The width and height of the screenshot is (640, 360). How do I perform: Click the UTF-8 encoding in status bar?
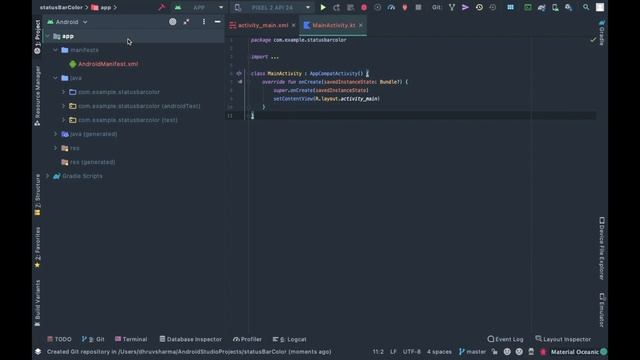coord(411,351)
